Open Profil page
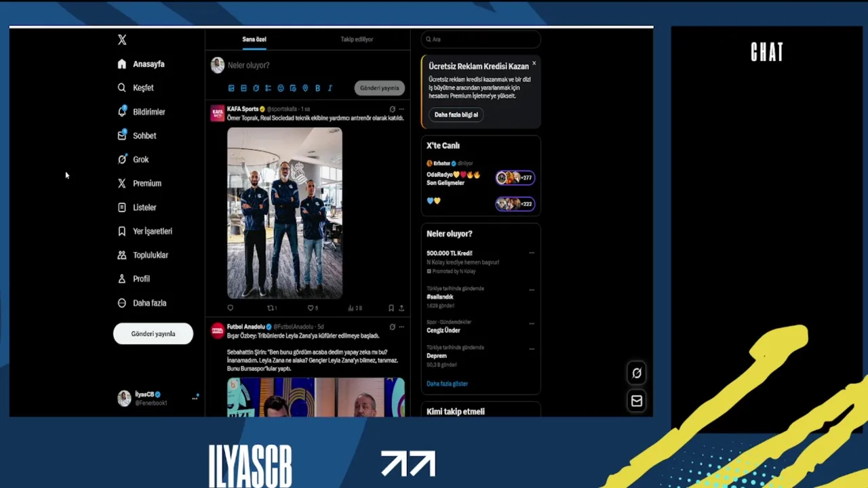This screenshot has height=488, width=868. pyautogui.click(x=133, y=279)
